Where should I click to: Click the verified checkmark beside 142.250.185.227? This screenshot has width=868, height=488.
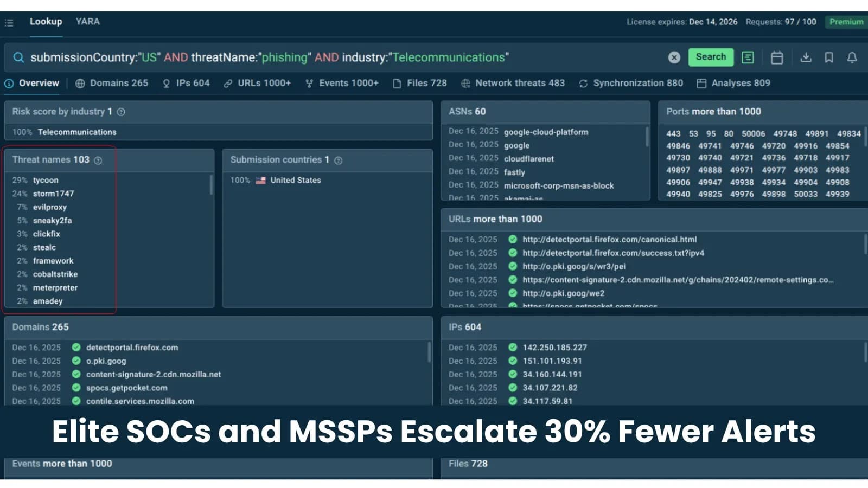pyautogui.click(x=512, y=348)
